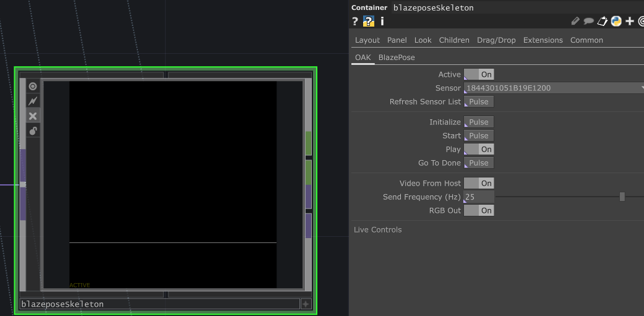Image resolution: width=644 pixels, height=316 pixels.
Task: Click the lower green output connector on the node
Action: [x=309, y=172]
